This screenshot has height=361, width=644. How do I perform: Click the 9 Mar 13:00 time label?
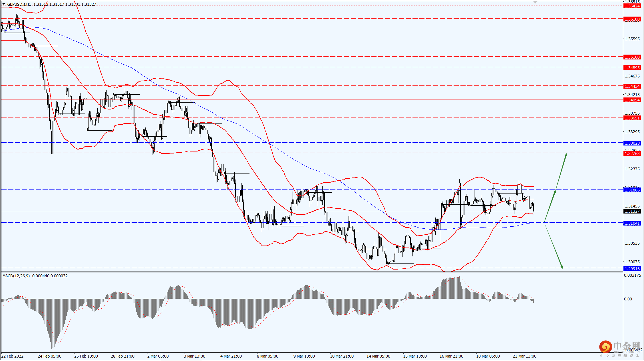pos(304,356)
